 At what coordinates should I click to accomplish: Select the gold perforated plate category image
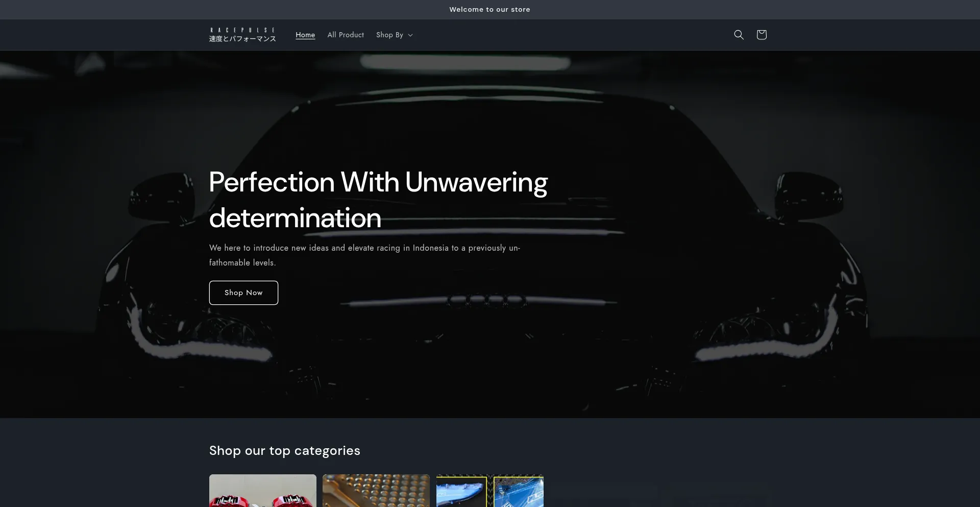coord(376,491)
